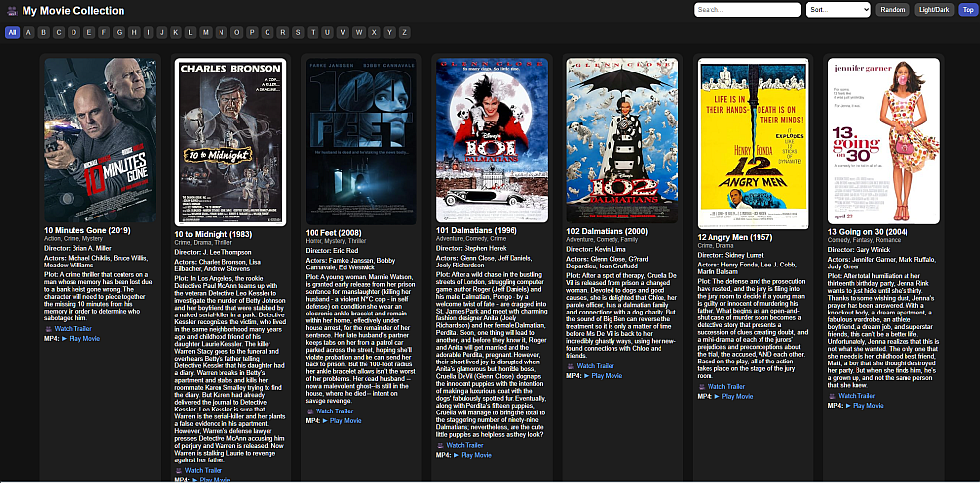Open Watch Trailer link for 102 Dalmatians
Image resolution: width=980 pixels, height=483 pixels.
click(595, 366)
